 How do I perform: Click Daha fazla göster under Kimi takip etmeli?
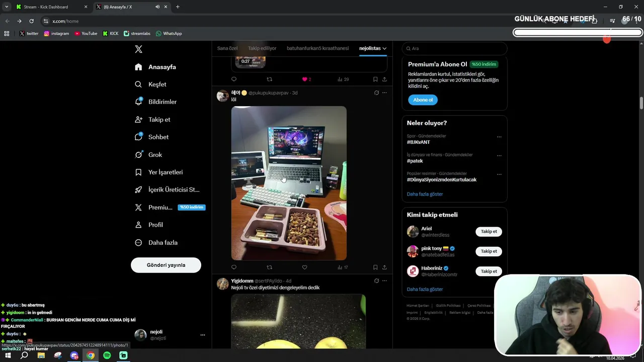click(425, 289)
